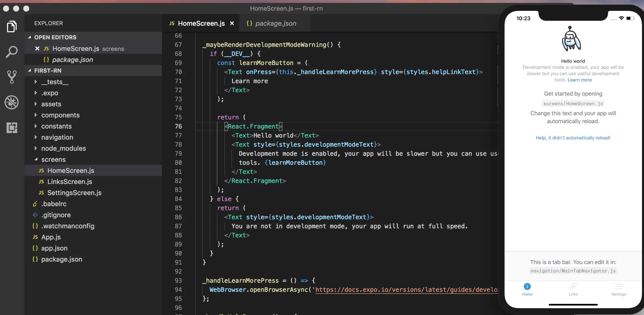Open the Extensions view icon
Screen dimensions: 644x315
[x=12, y=128]
